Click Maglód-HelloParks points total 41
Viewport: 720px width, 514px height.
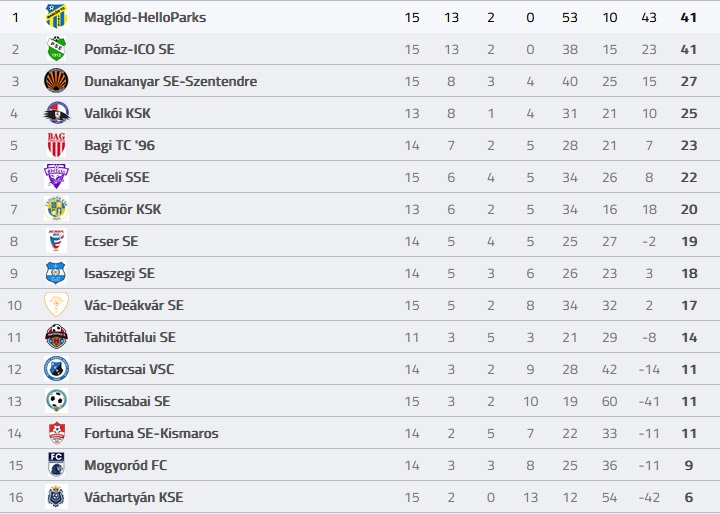pyautogui.click(x=689, y=17)
